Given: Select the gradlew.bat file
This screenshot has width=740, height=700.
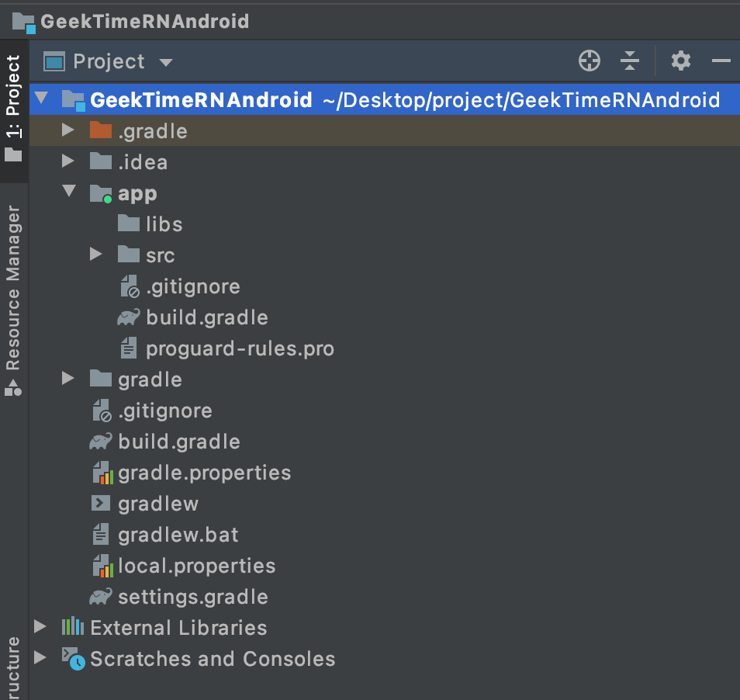Looking at the screenshot, I should pos(178,535).
